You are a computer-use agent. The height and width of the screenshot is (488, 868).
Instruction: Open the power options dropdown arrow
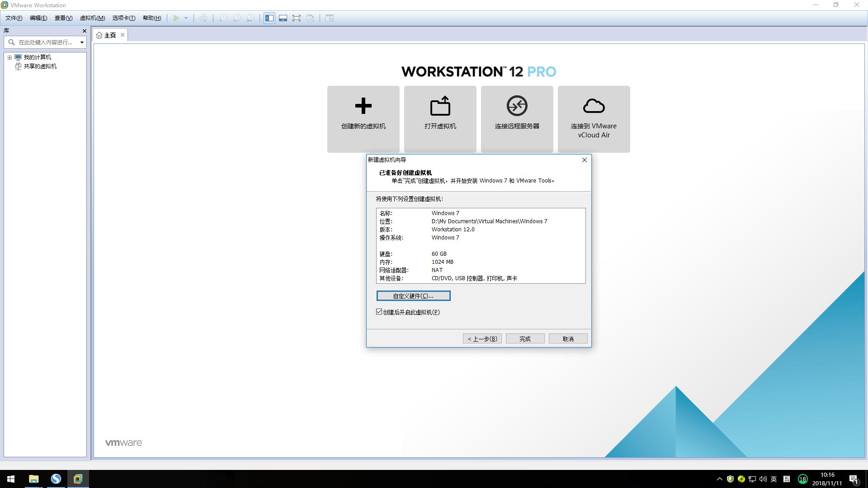tap(186, 18)
